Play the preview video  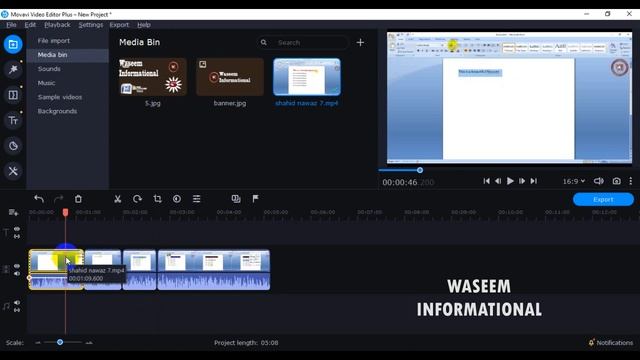510,181
